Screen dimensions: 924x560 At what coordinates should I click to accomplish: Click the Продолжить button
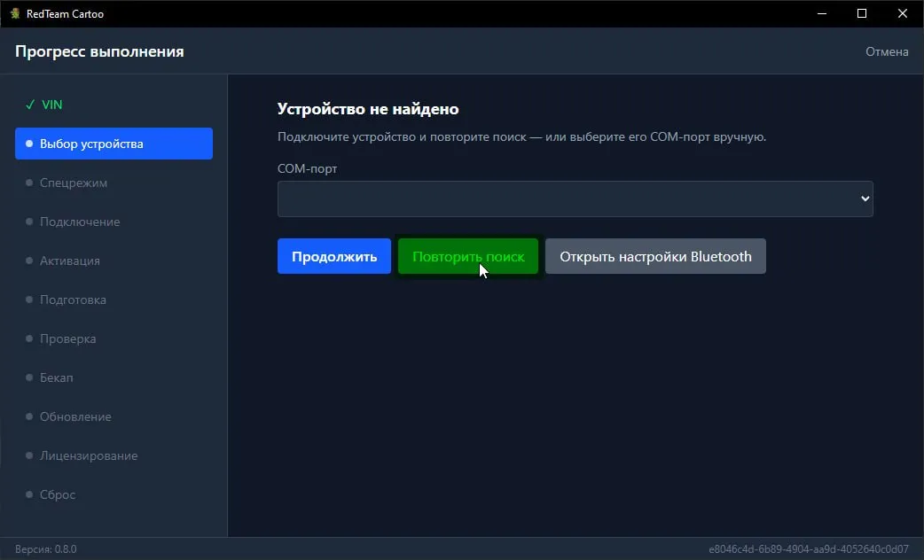tap(334, 256)
